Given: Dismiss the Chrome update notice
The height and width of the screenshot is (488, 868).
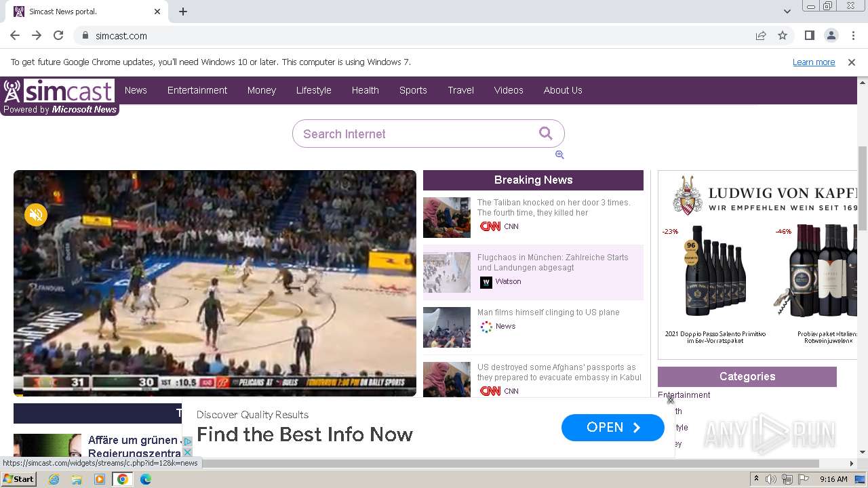Looking at the screenshot, I should tap(852, 62).
